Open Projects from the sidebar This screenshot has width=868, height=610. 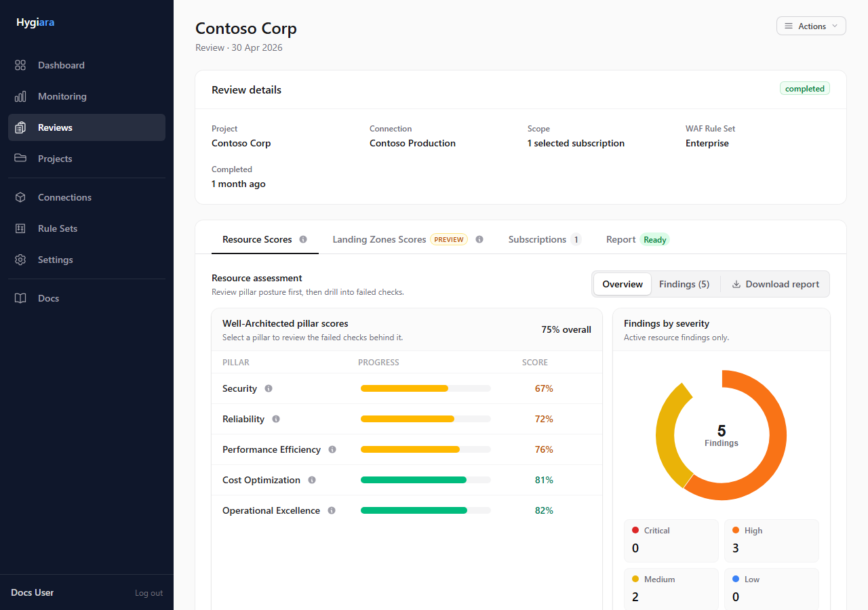click(87, 159)
